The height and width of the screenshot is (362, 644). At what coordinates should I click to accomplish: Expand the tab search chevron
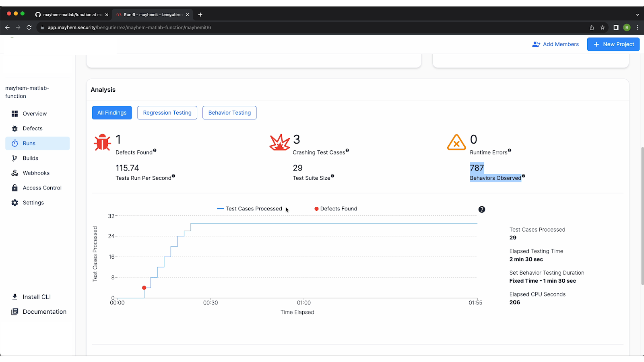(638, 14)
